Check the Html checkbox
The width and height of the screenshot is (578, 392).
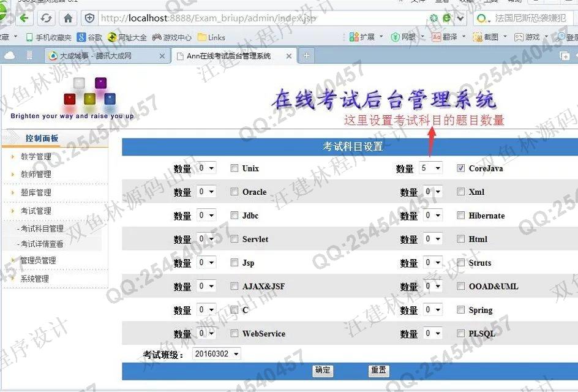coord(460,239)
